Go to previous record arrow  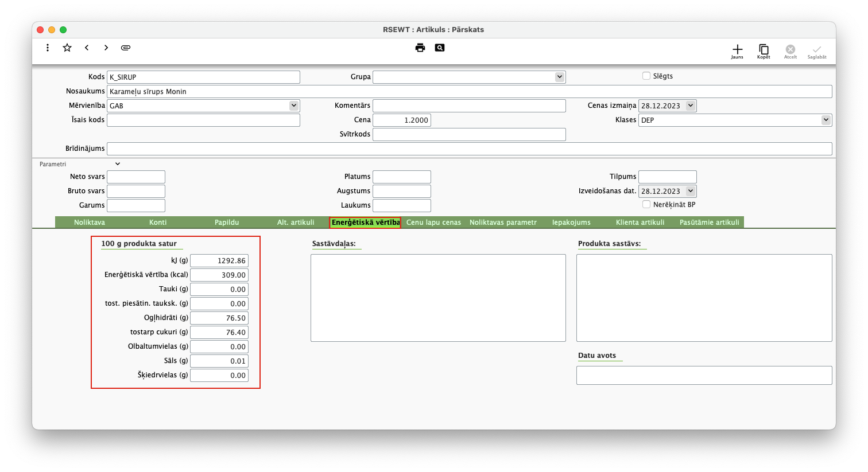(87, 48)
